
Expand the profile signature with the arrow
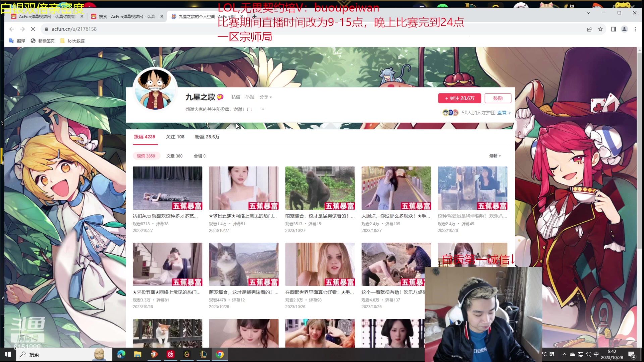263,109
